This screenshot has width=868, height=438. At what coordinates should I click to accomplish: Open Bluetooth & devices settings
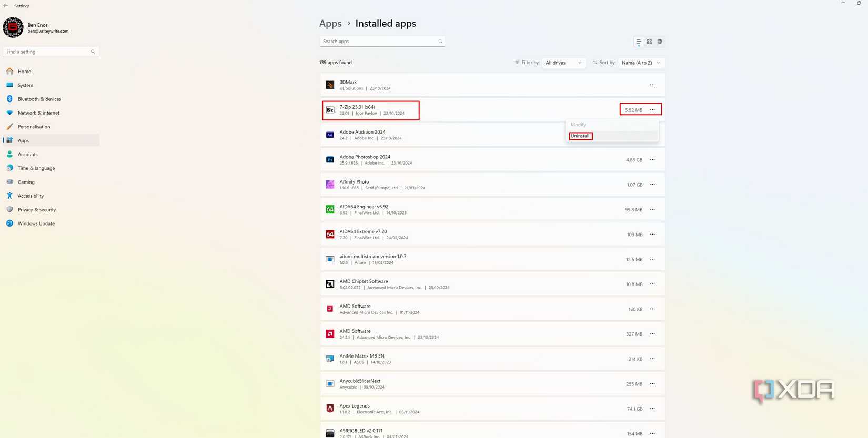(x=51, y=99)
